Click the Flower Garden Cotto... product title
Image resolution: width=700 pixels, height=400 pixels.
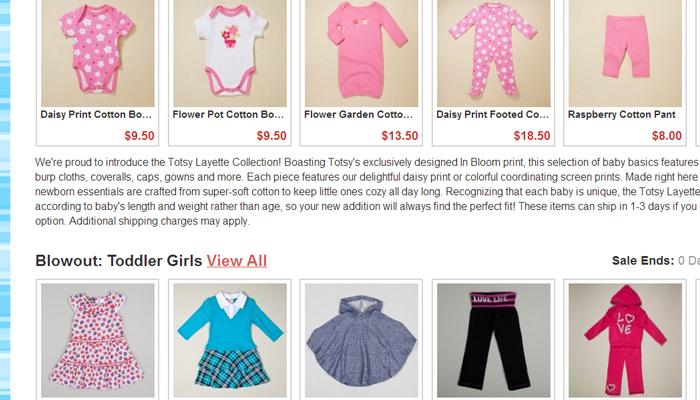[x=358, y=115]
